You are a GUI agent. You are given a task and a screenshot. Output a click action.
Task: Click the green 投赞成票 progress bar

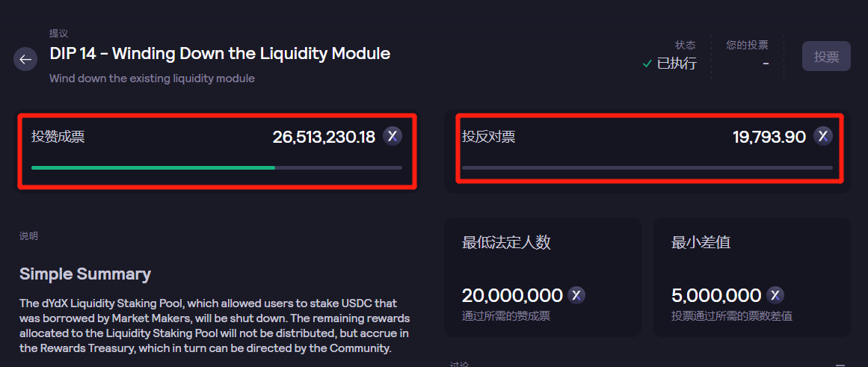[153, 167]
